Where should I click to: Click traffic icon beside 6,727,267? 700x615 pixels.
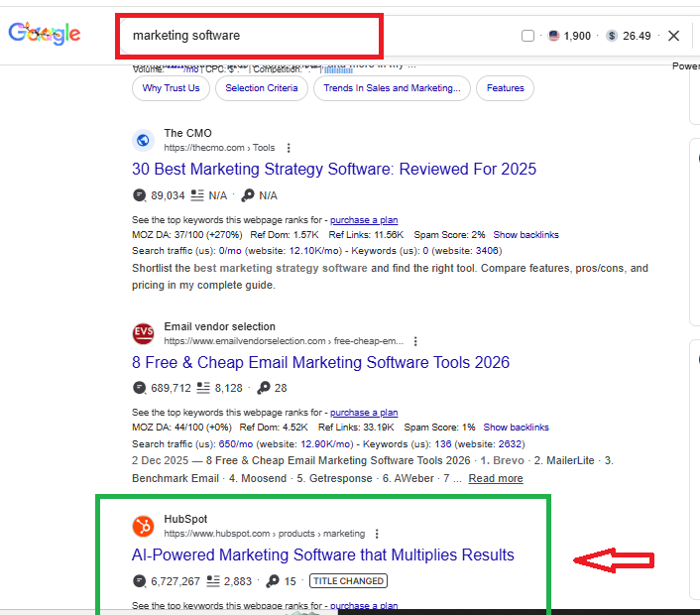[139, 581]
